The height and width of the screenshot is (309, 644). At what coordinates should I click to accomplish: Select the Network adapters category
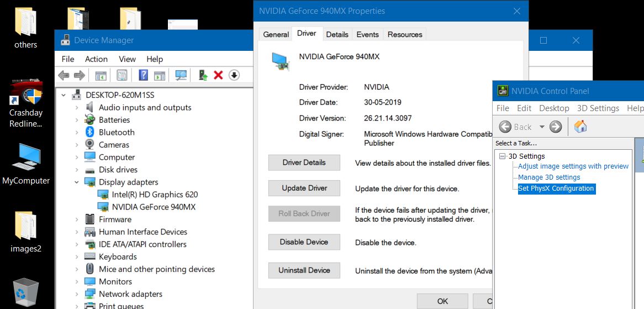click(130, 294)
